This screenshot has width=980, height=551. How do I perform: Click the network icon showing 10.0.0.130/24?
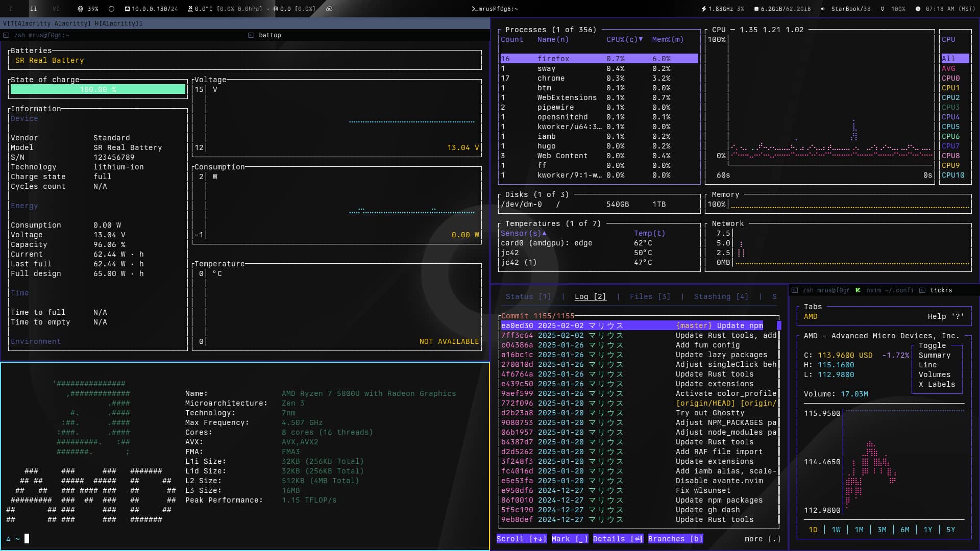[128, 9]
